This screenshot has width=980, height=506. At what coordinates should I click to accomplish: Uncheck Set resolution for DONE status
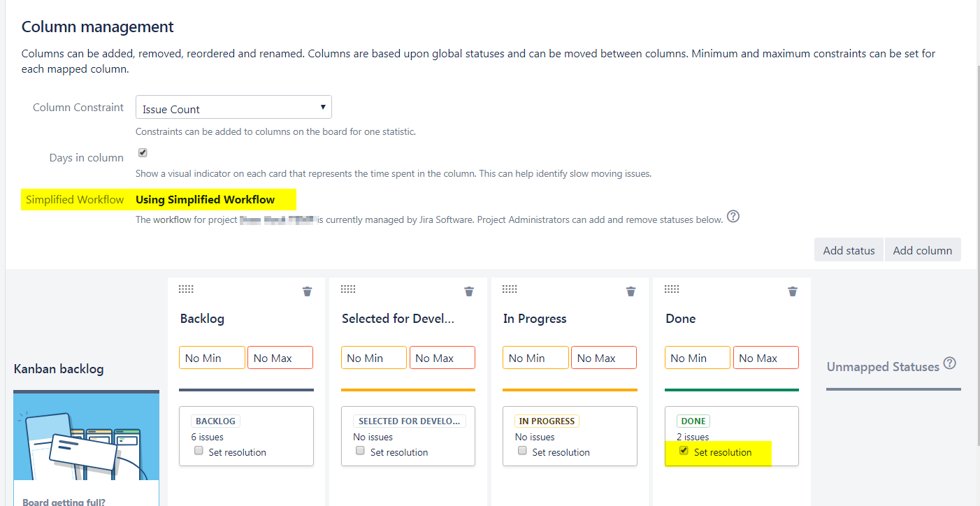[x=684, y=451]
